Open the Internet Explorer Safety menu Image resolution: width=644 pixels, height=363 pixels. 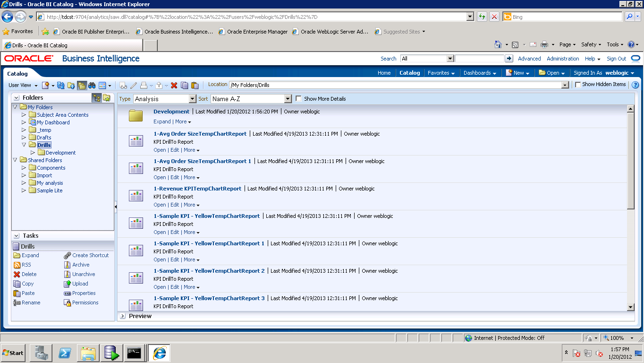pos(591,44)
